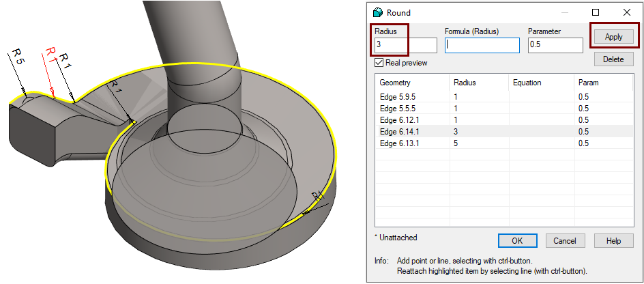This screenshot has width=644, height=284.
Task: Select the Edge 6.12.1 row
Action: 400,119
